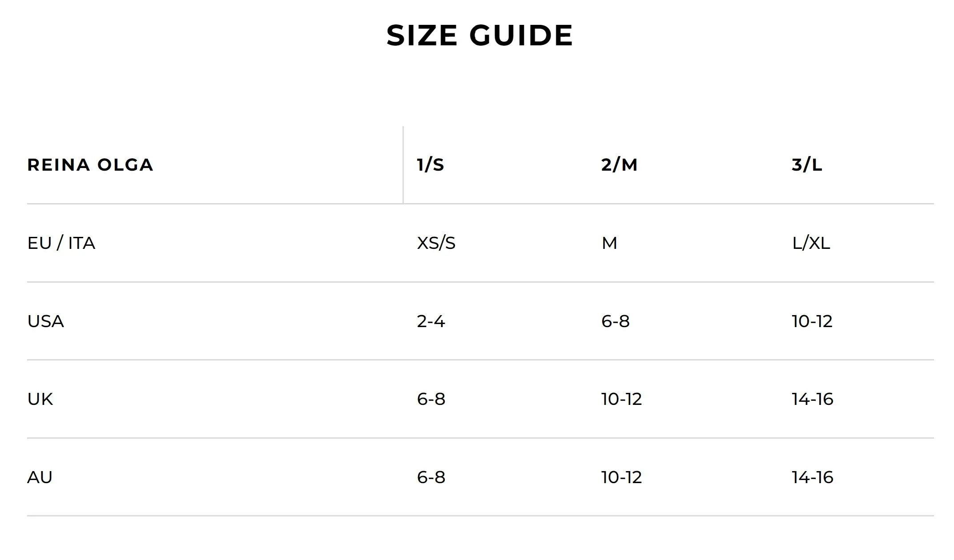Select the L/XL cell in EU row
The width and height of the screenshot is (954, 560).
pyautogui.click(x=811, y=243)
